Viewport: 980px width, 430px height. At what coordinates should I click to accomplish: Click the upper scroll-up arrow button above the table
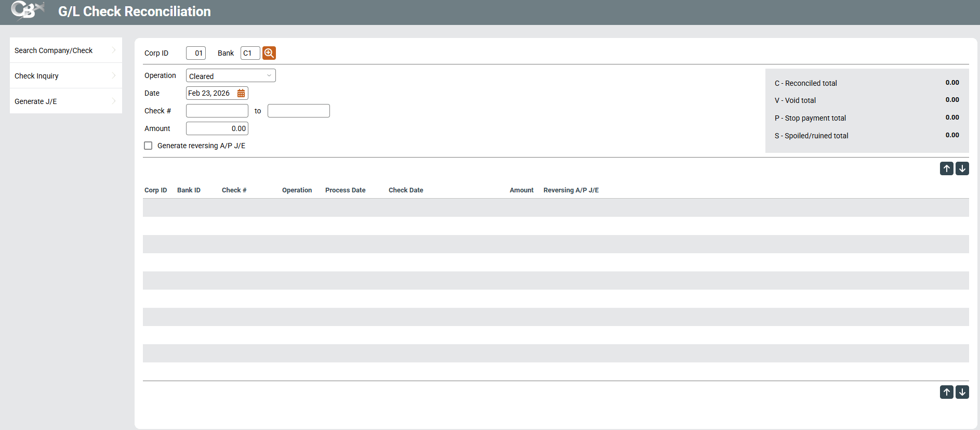(946, 168)
